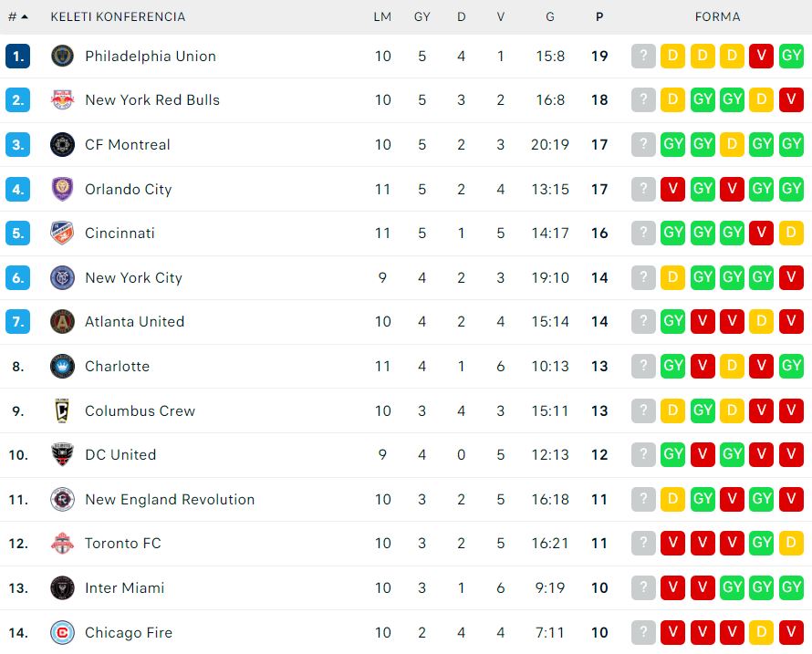Open the DC United eagle crest
Screen dimensions: 812x654
click(62, 454)
